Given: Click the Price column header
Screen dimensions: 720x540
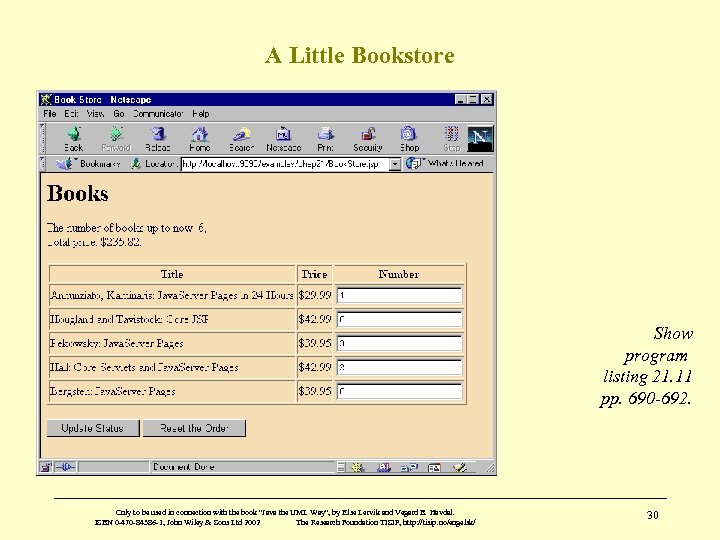Looking at the screenshot, I should 315,274.
